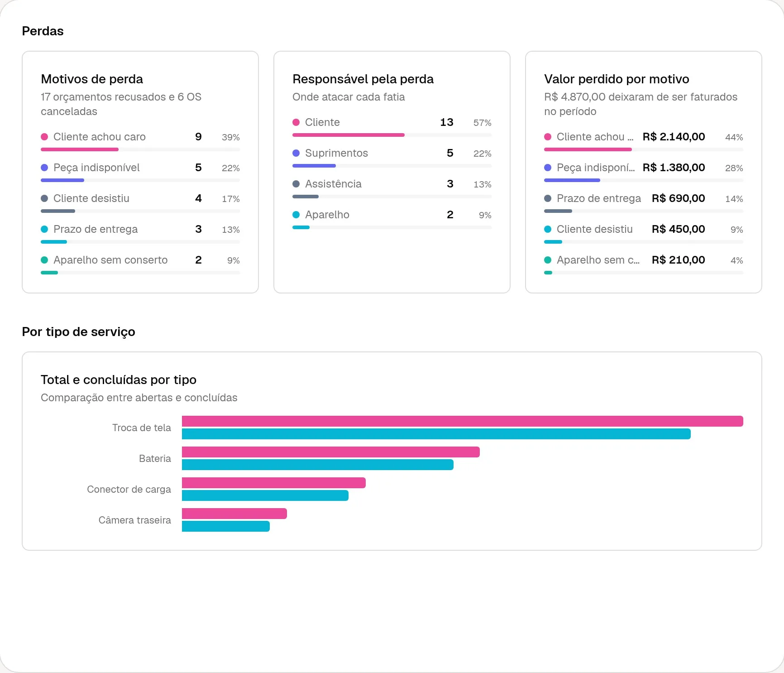Click the purple dot beside 'Suprimentos'
The height and width of the screenshot is (673, 784).
[x=296, y=153]
